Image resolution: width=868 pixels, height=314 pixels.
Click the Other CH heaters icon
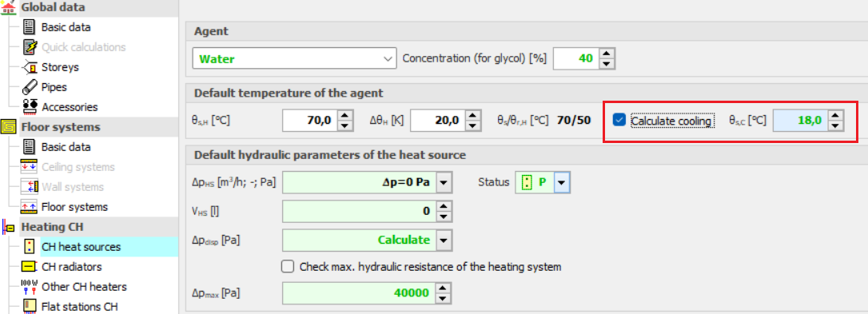tap(30, 287)
